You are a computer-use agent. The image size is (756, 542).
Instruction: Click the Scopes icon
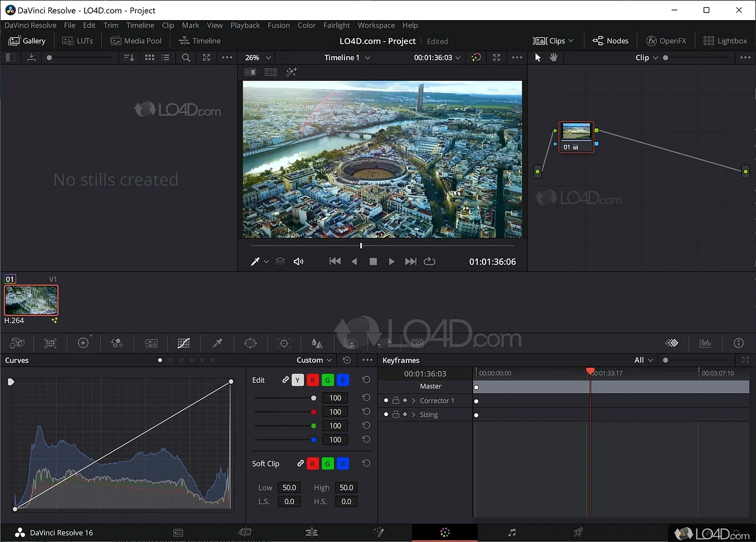pyautogui.click(x=705, y=343)
